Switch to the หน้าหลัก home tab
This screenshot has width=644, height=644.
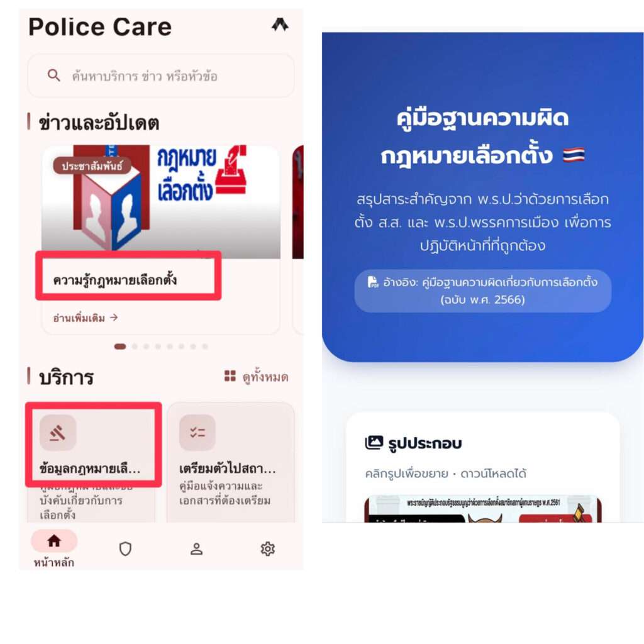(x=54, y=548)
